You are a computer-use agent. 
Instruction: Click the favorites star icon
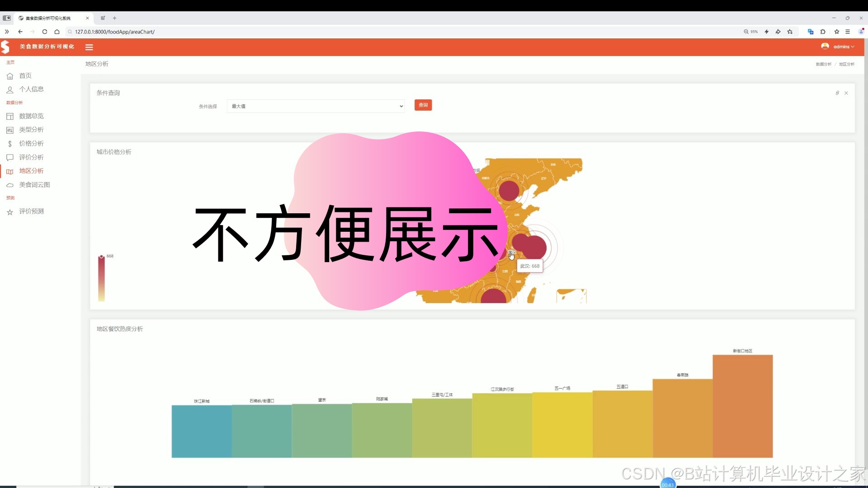coord(837,32)
